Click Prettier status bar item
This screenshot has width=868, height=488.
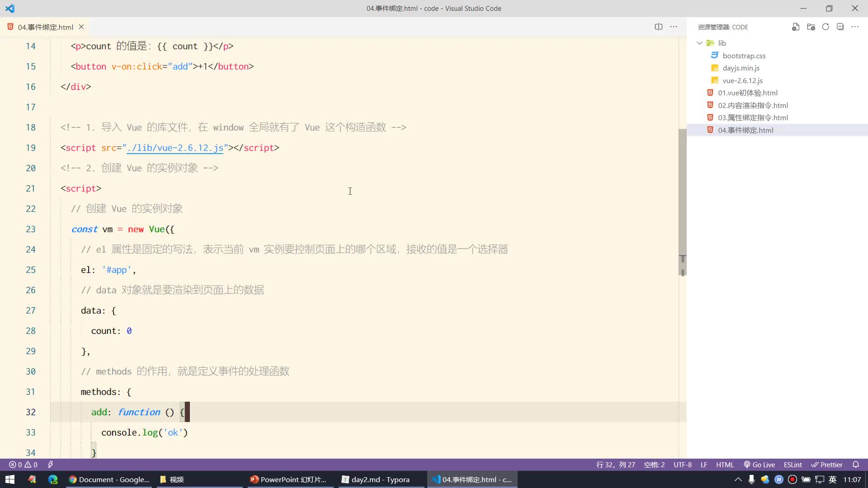827,465
